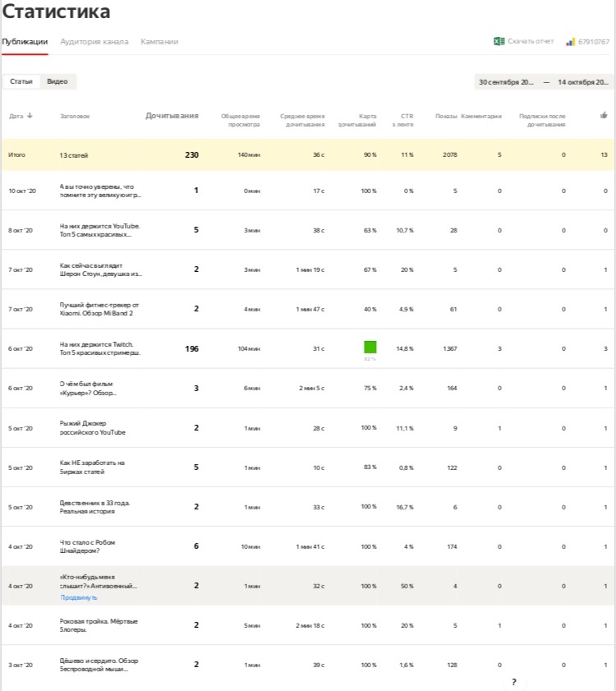Click Скачать отчет link
This screenshot has height=691, width=616.
pos(531,41)
